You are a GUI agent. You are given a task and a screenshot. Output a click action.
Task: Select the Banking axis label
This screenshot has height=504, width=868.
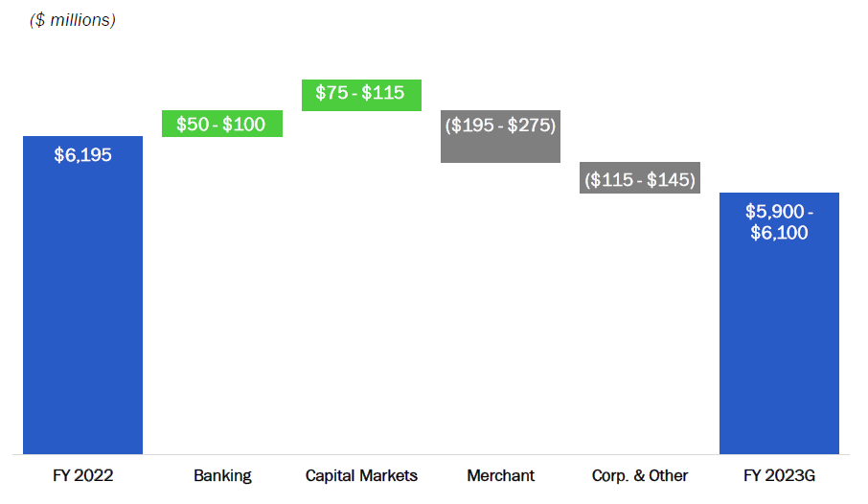(222, 476)
